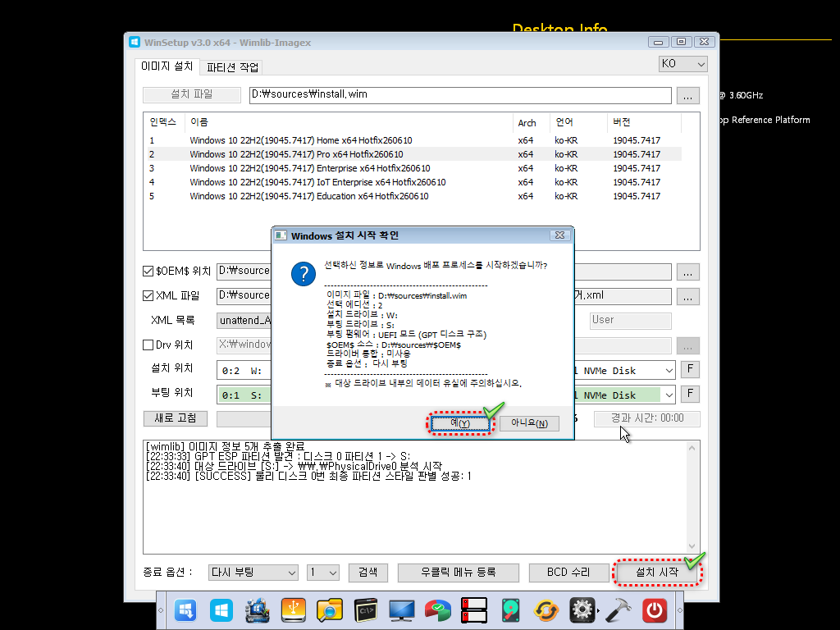Launch the WinNTSetup tool icon in dock

(257, 610)
